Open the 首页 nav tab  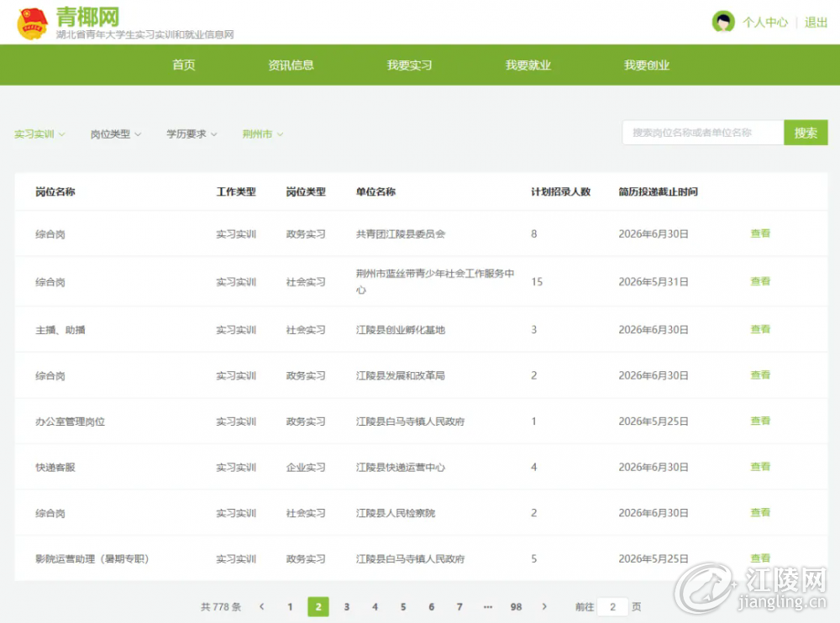pos(184,65)
